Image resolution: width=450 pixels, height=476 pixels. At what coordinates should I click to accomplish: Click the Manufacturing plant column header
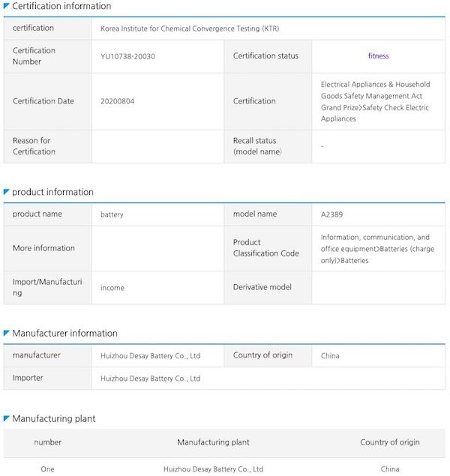point(213,442)
